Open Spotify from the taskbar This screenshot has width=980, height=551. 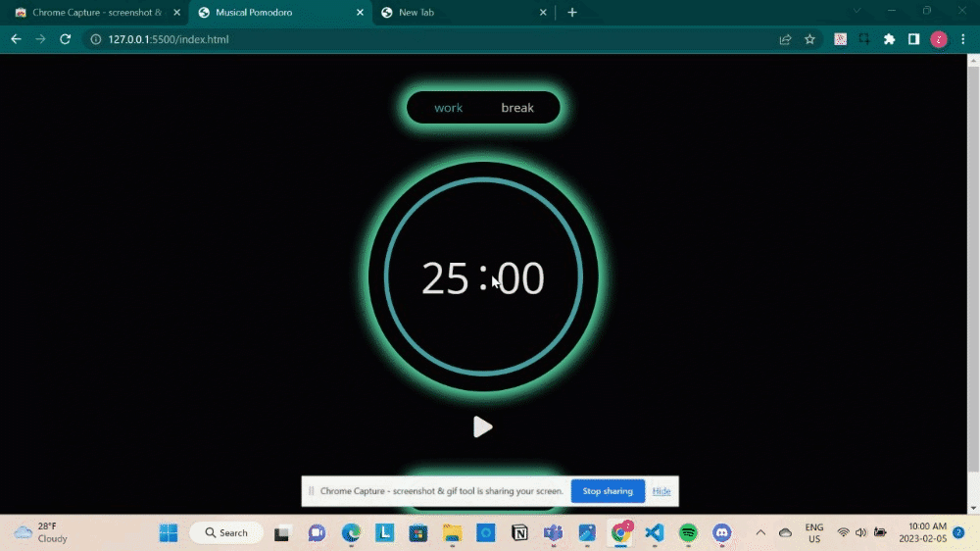click(688, 532)
